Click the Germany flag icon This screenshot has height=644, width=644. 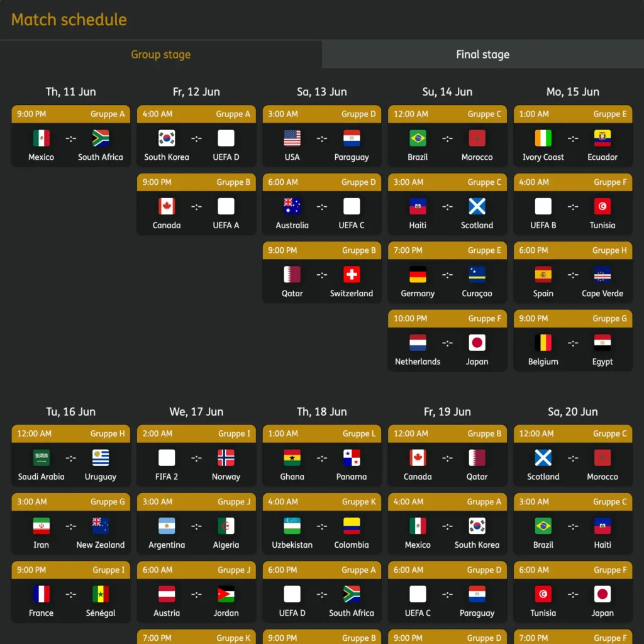pyautogui.click(x=418, y=274)
